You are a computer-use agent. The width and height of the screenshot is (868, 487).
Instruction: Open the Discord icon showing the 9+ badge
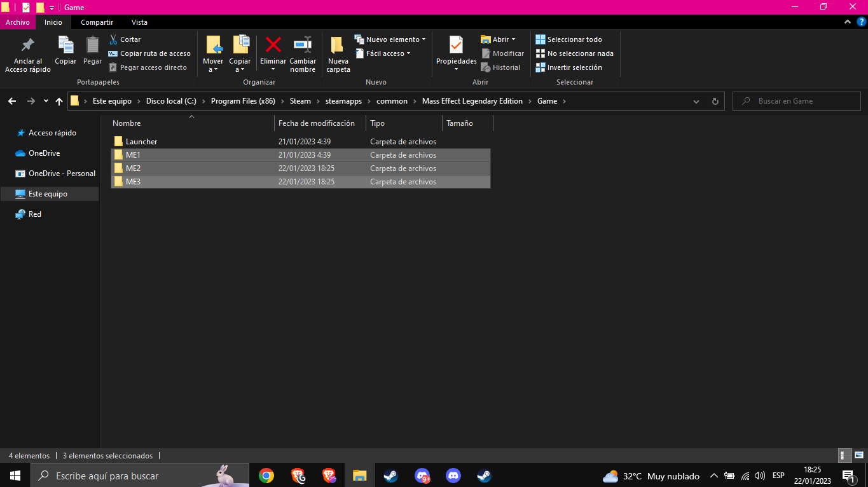(422, 476)
